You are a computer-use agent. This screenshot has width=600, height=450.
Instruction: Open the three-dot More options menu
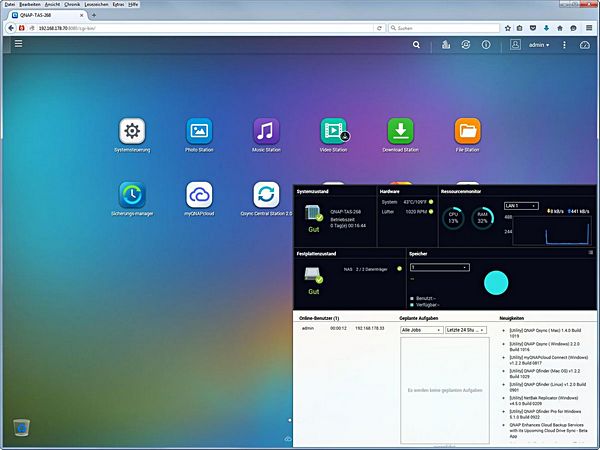point(564,45)
